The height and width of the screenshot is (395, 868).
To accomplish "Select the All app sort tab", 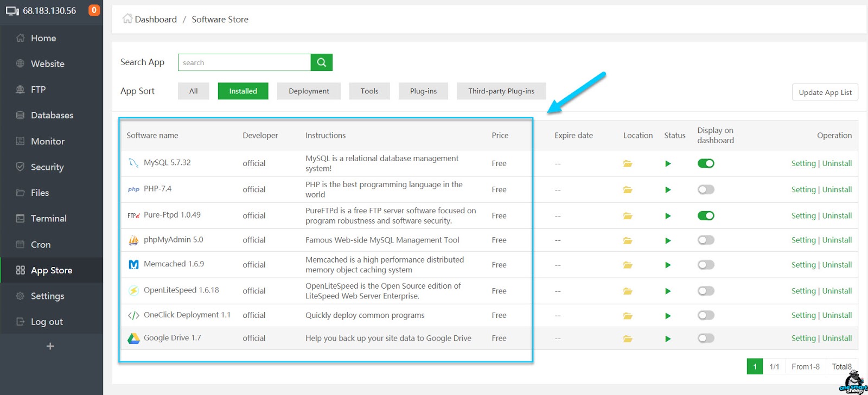I will [x=194, y=91].
